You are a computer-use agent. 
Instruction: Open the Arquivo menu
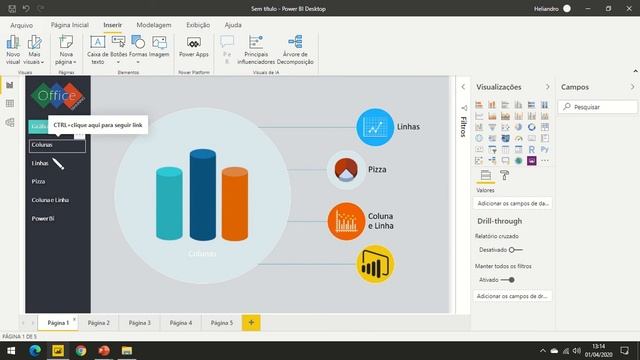pos(22,25)
